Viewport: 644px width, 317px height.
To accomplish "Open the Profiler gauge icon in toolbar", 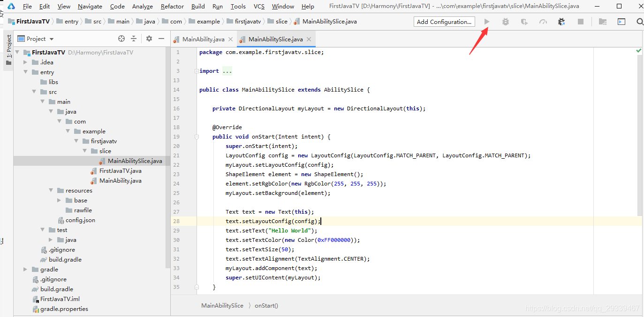I will tap(543, 22).
